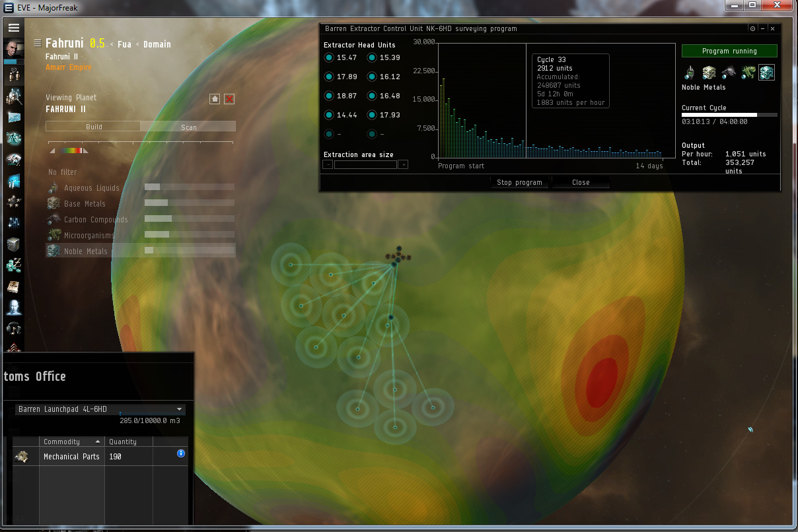Exit planet view with the red X icon
Viewport: 798px width, 532px height.
[229, 98]
